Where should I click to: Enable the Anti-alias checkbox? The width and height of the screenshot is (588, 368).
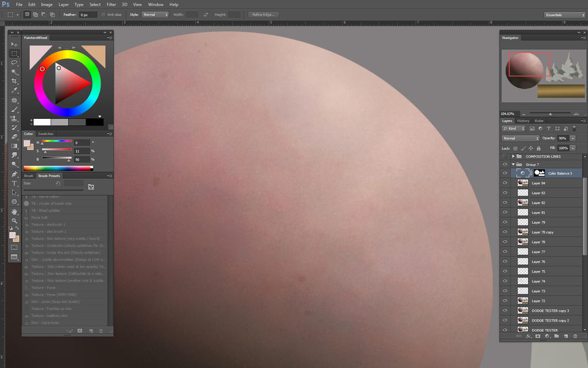tap(103, 14)
